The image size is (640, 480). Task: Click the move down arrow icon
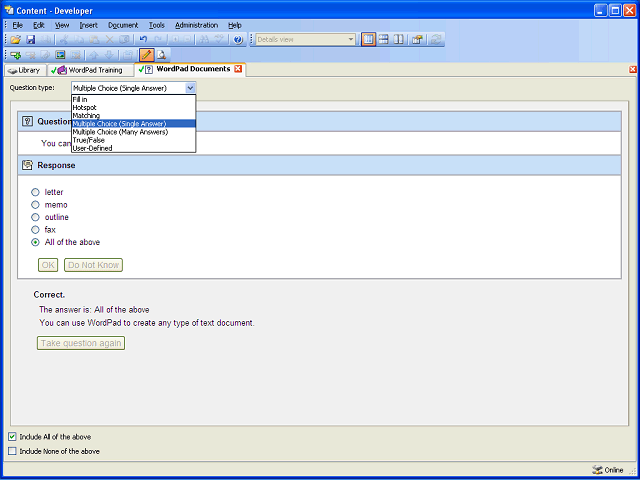[109, 55]
